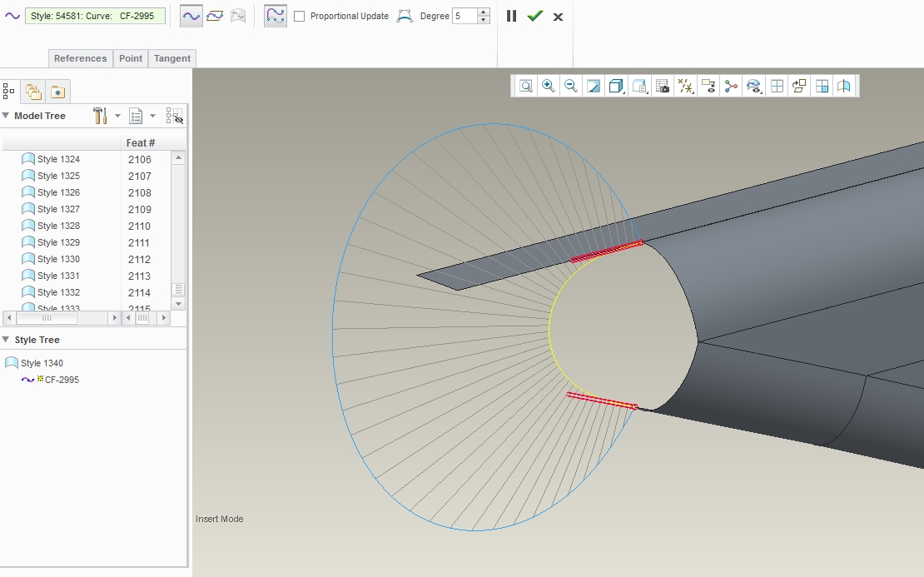Open the Model Tree settings hammer icon
This screenshot has width=924, height=577.
point(100,116)
